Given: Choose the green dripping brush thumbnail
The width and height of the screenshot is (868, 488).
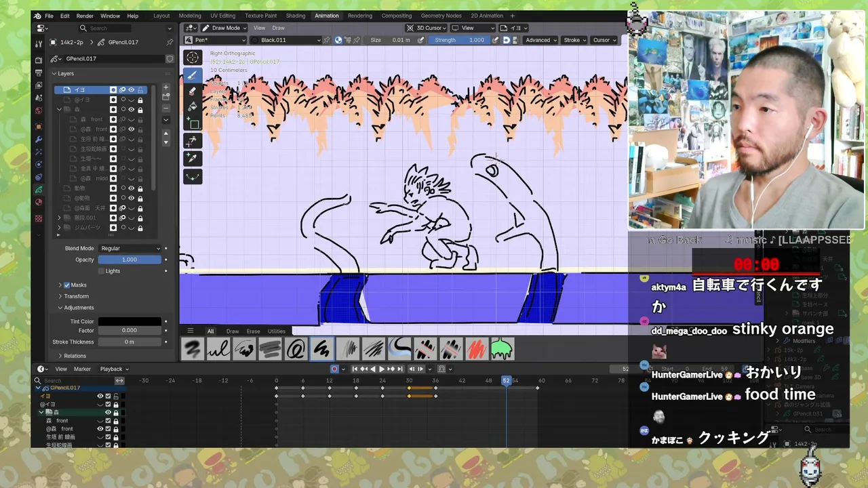Looking at the screenshot, I should click(x=501, y=349).
